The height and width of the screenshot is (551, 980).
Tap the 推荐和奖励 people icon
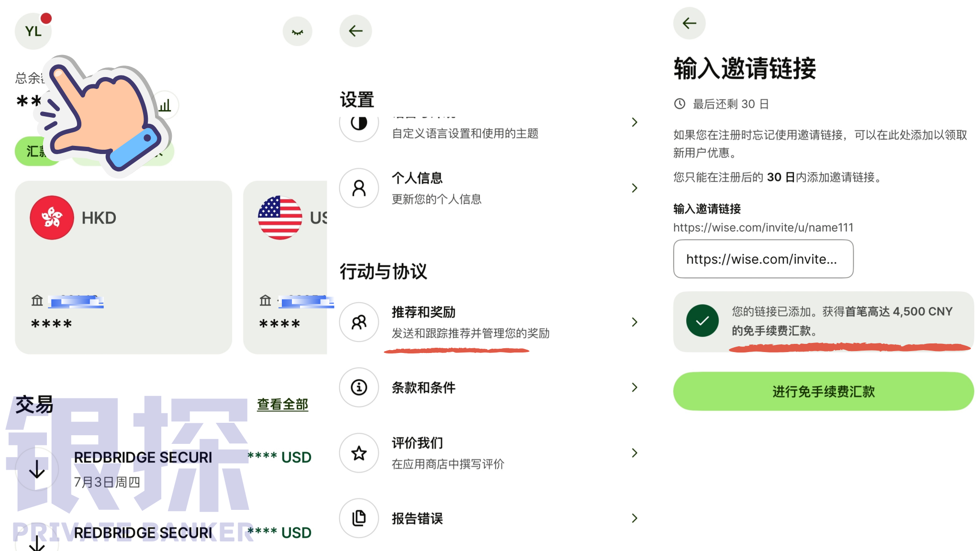click(359, 322)
